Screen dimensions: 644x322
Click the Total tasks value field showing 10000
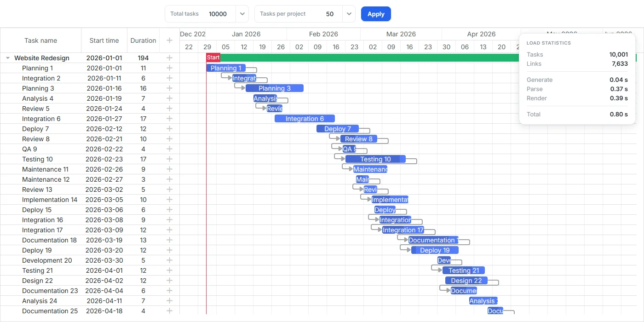coord(218,14)
